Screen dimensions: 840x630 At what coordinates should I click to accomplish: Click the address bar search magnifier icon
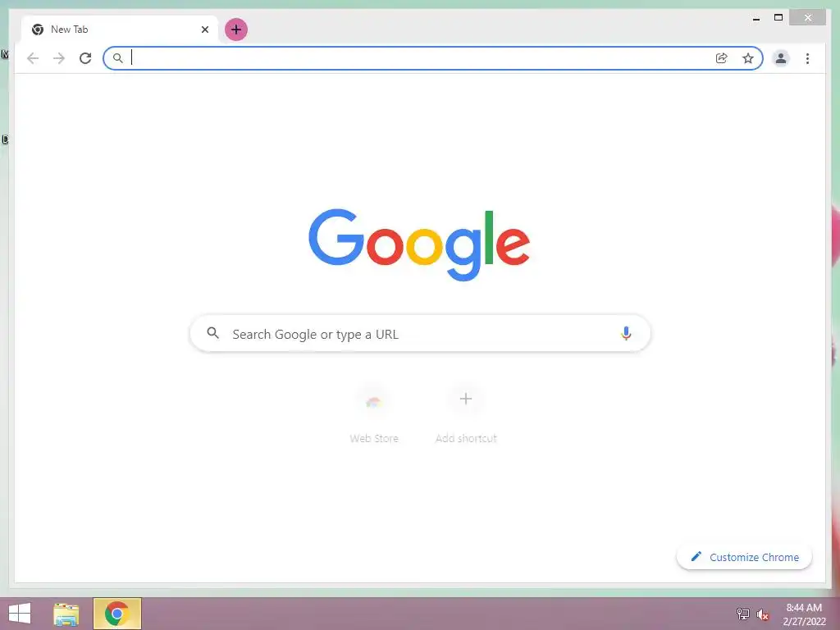[x=118, y=58]
